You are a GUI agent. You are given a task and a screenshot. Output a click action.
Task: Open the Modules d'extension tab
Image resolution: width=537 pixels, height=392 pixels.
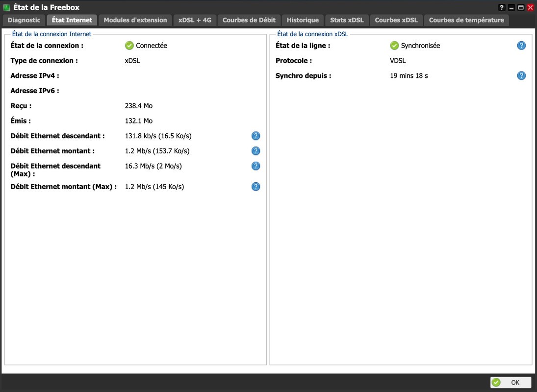135,20
